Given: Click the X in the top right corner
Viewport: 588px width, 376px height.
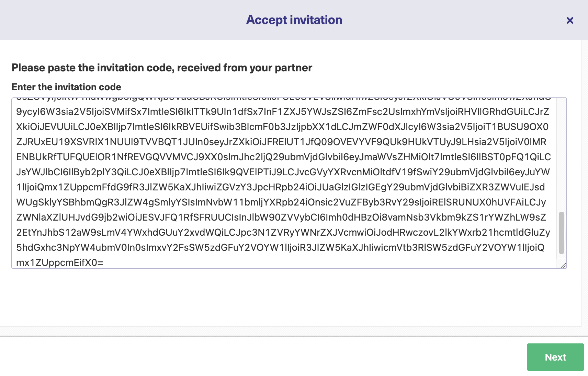Looking at the screenshot, I should (570, 20).
